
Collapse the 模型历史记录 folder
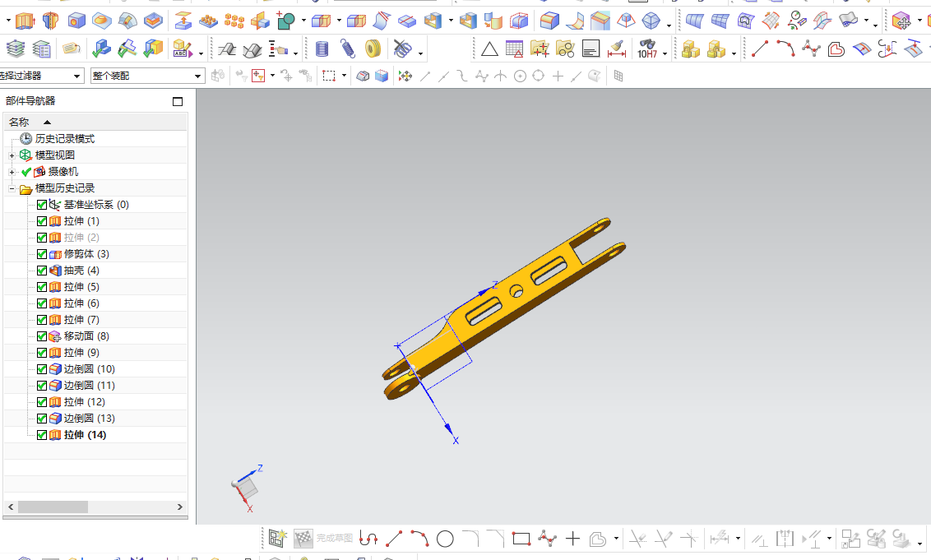tap(12, 189)
